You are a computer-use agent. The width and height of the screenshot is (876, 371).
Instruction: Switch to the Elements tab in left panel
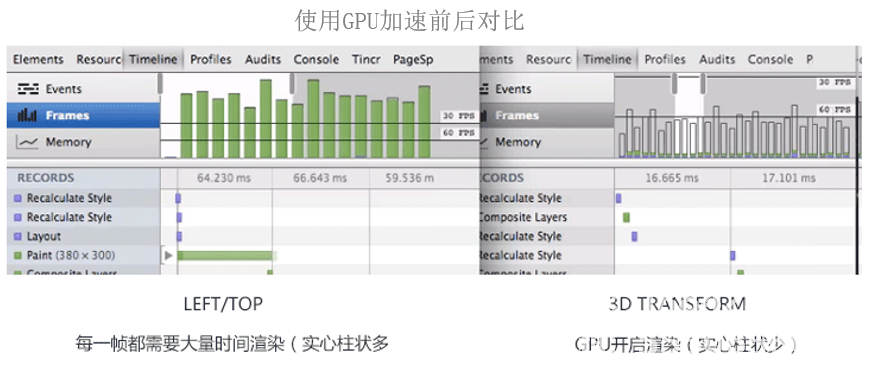pyautogui.click(x=38, y=59)
